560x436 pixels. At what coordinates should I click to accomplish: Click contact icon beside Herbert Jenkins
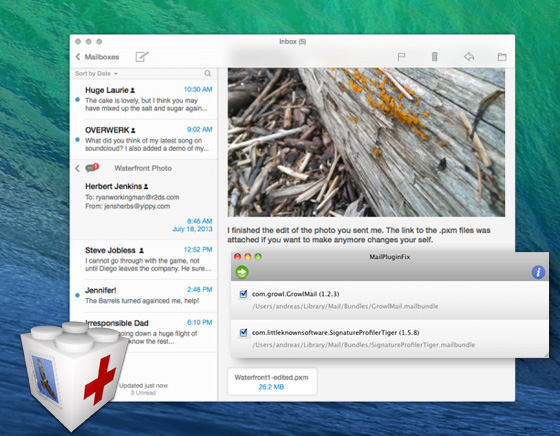146,187
